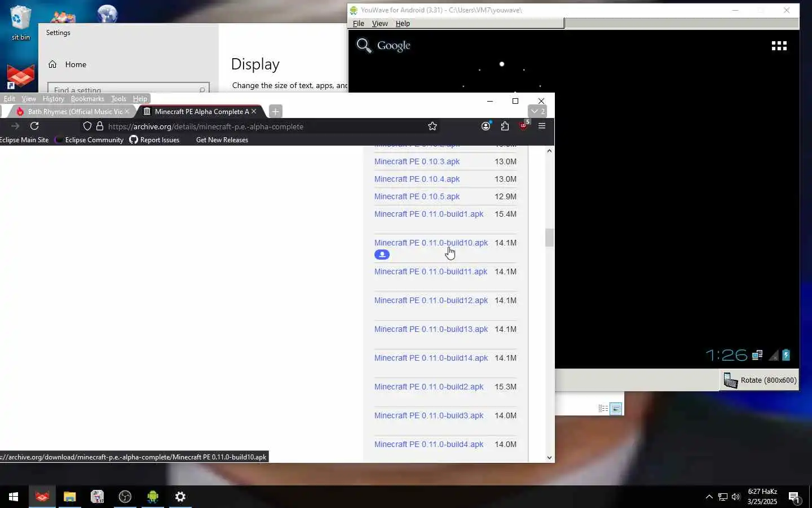
Task: Open the browser hamburger application menu
Action: 542,126
